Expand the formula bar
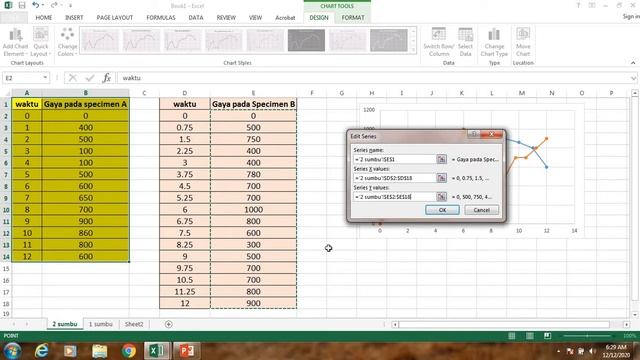 click(633, 78)
